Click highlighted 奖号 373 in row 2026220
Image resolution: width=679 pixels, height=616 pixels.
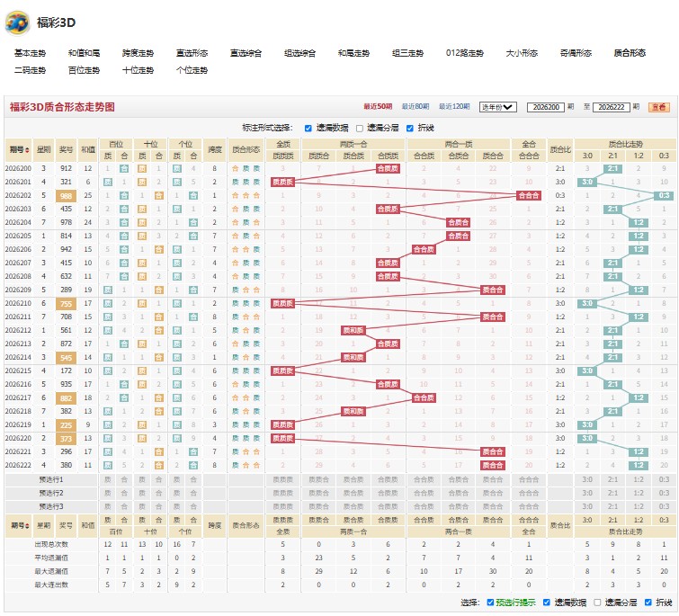pos(67,439)
